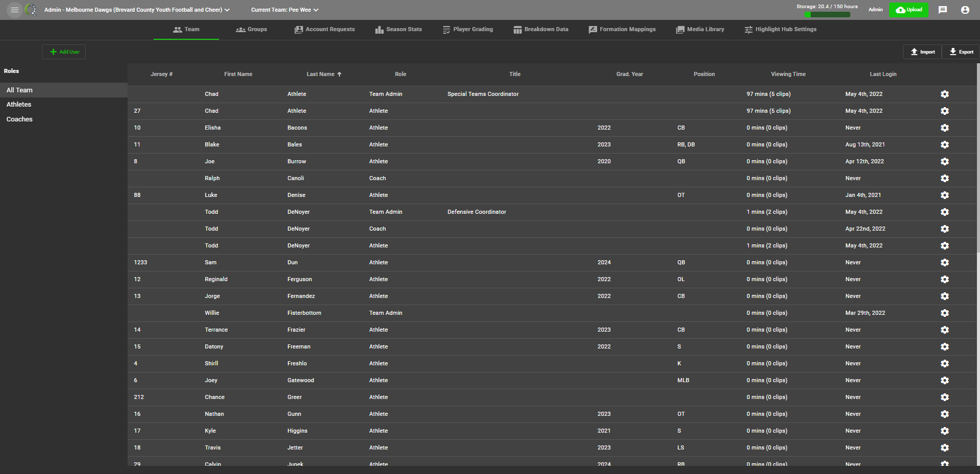Image resolution: width=980 pixels, height=474 pixels.
Task: Open settings gear for Joey Gatewood
Action: (x=945, y=380)
